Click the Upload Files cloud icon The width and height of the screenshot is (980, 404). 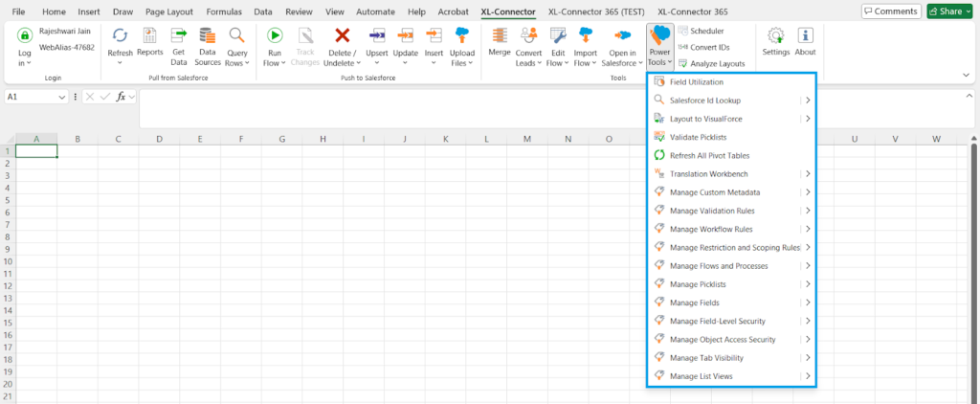[462, 35]
